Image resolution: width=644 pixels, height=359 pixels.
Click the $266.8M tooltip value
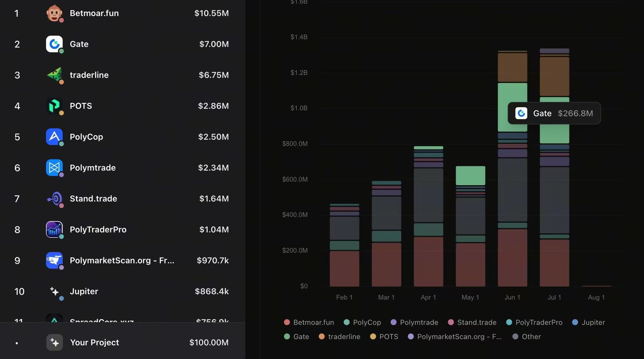(575, 113)
